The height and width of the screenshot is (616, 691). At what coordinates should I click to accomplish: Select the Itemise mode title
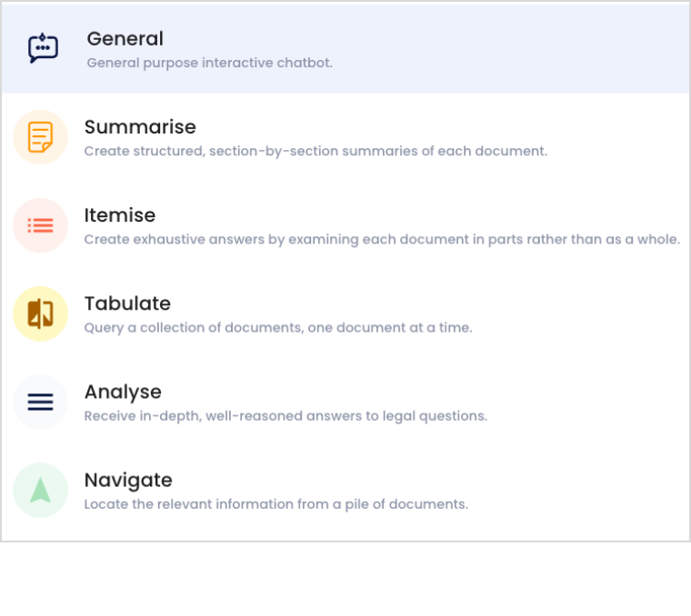[119, 215]
